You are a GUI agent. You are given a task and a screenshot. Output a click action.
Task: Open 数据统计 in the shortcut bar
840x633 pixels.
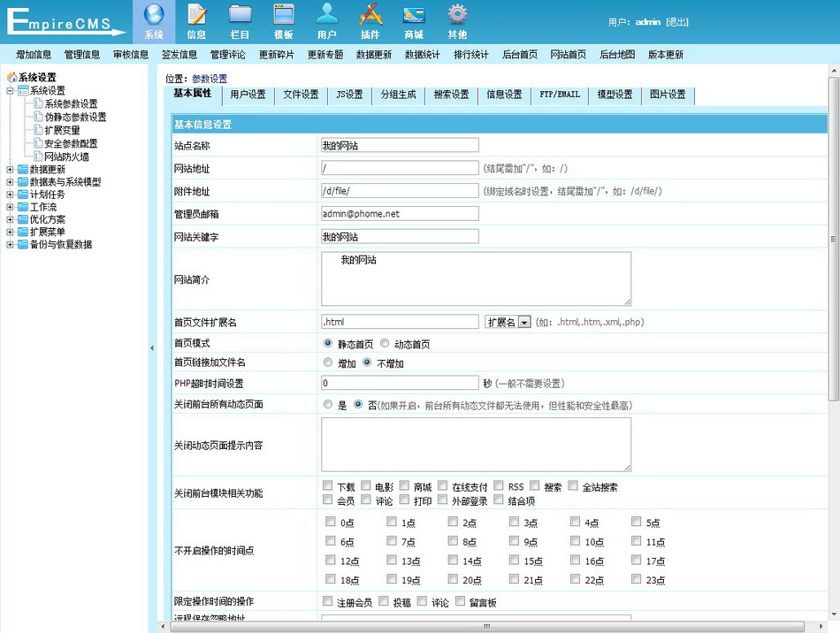(x=422, y=55)
